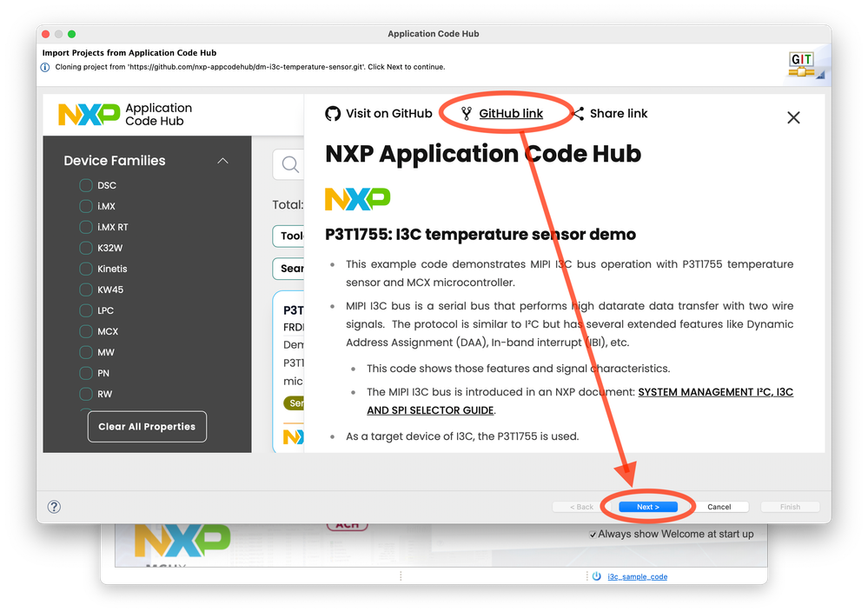868x612 pixels.
Task: Check the PN device family
Action: tap(86, 373)
